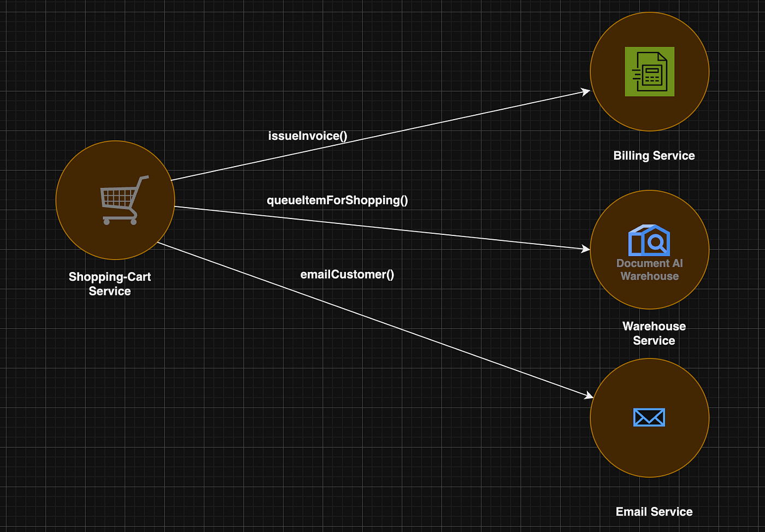Viewport: 765px width, 532px height.
Task: Click the green invoice document icon
Action: pyautogui.click(x=650, y=72)
